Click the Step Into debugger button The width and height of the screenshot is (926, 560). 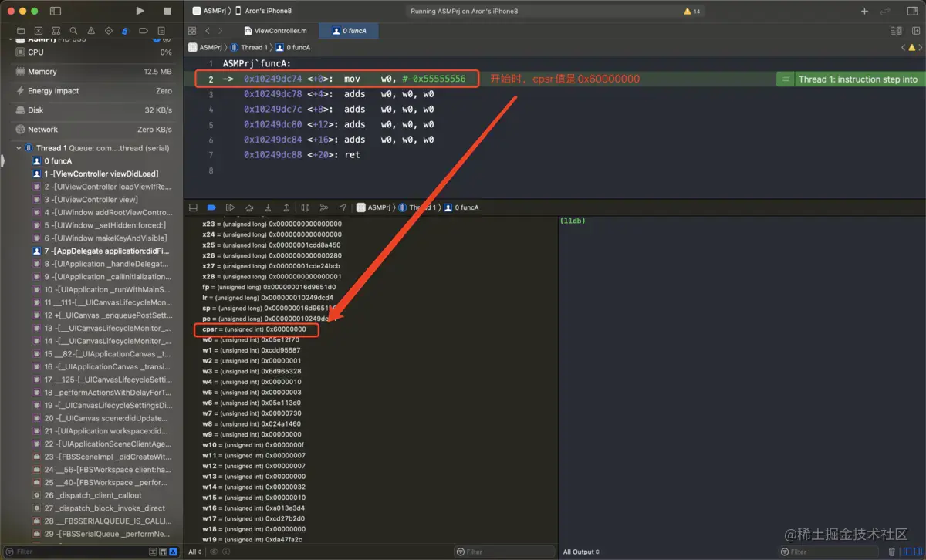point(268,207)
